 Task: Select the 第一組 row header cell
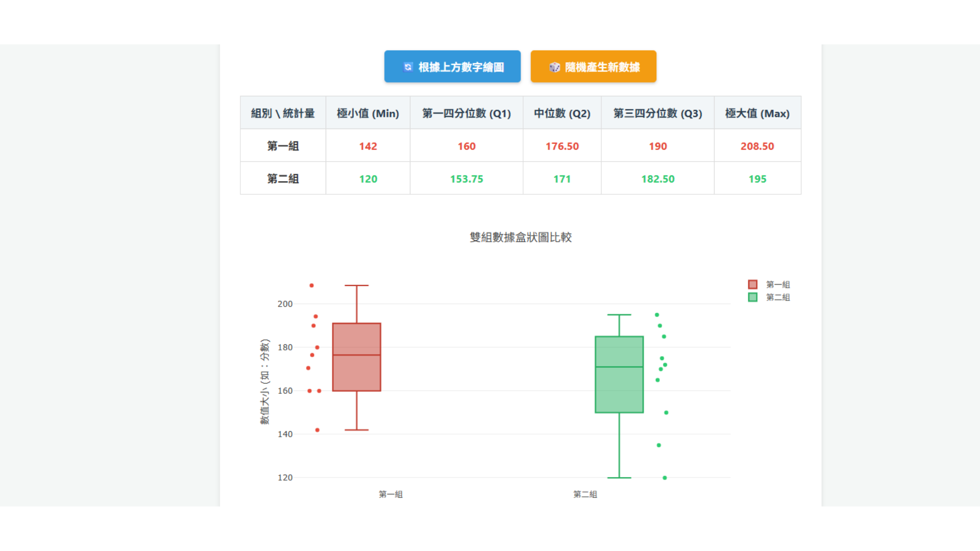pyautogui.click(x=283, y=146)
